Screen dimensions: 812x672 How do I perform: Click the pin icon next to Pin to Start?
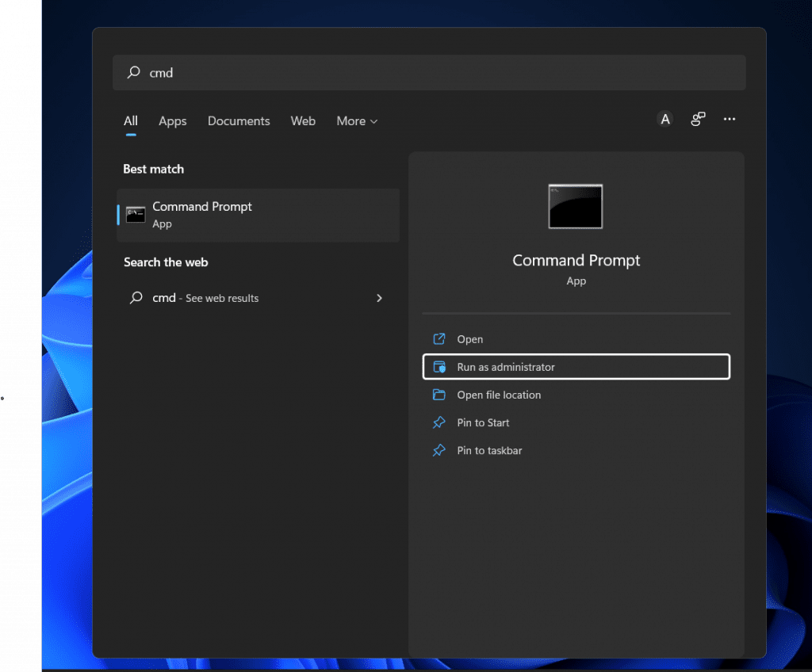[441, 422]
